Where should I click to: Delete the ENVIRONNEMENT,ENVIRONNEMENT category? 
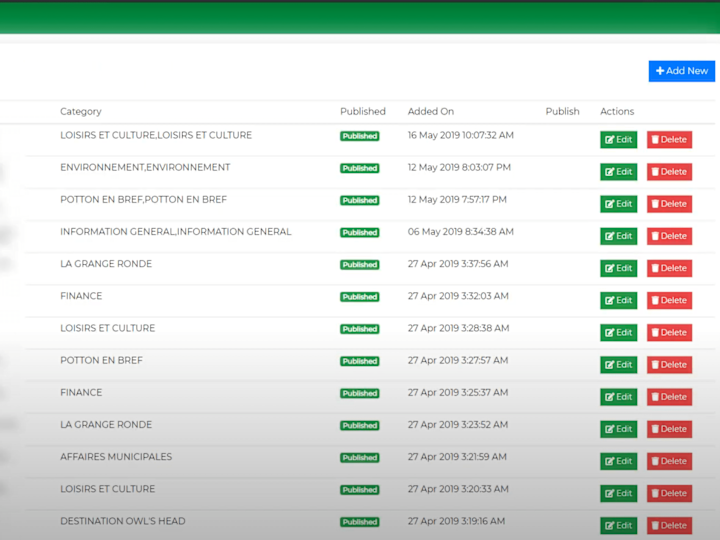[x=669, y=172]
